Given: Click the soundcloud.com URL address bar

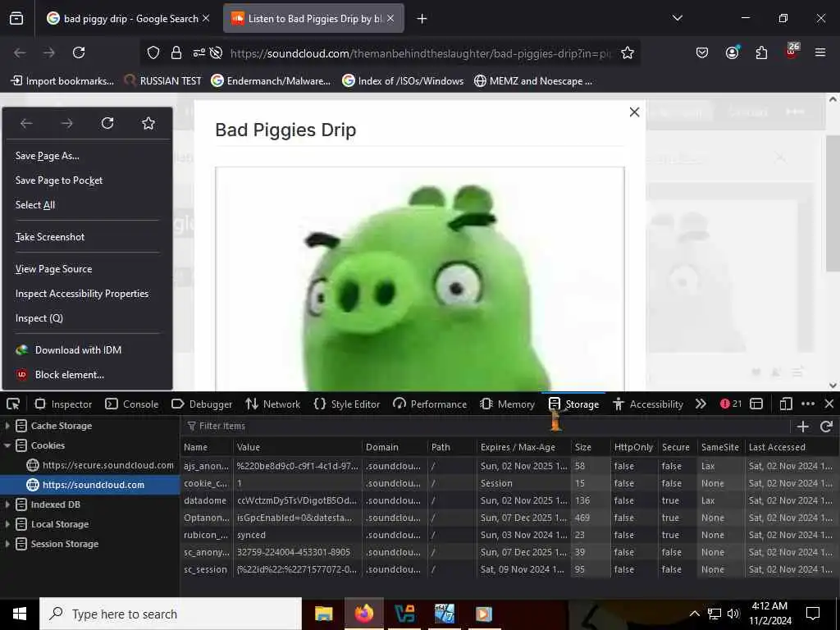Looking at the screenshot, I should (421, 53).
